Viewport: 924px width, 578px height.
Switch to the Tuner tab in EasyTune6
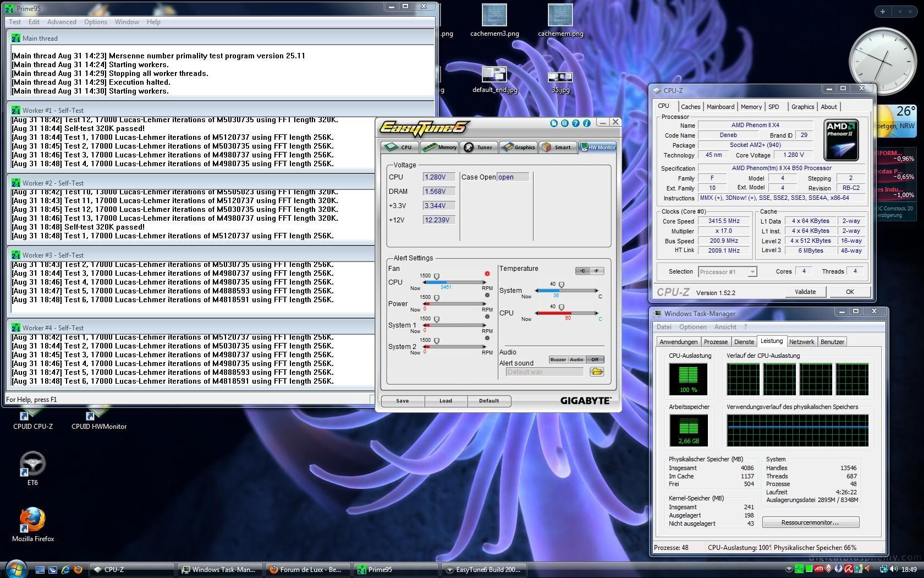tap(480, 147)
